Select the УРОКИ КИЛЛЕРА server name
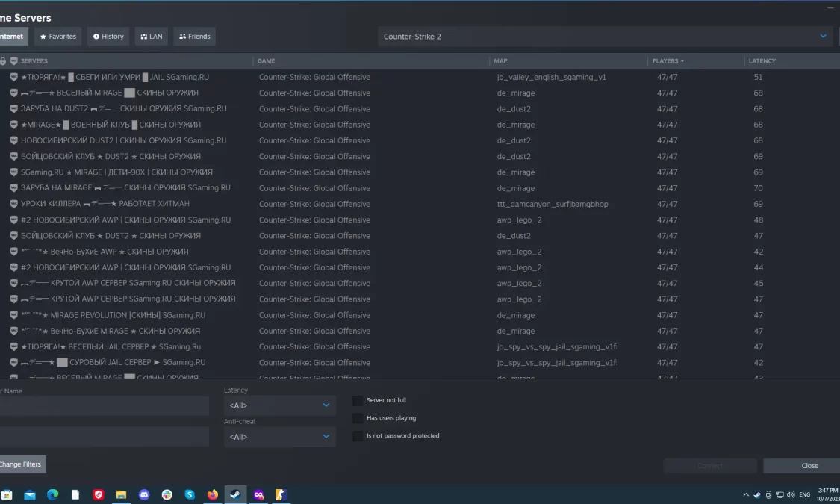This screenshot has height=504, width=840. pyautogui.click(x=105, y=204)
